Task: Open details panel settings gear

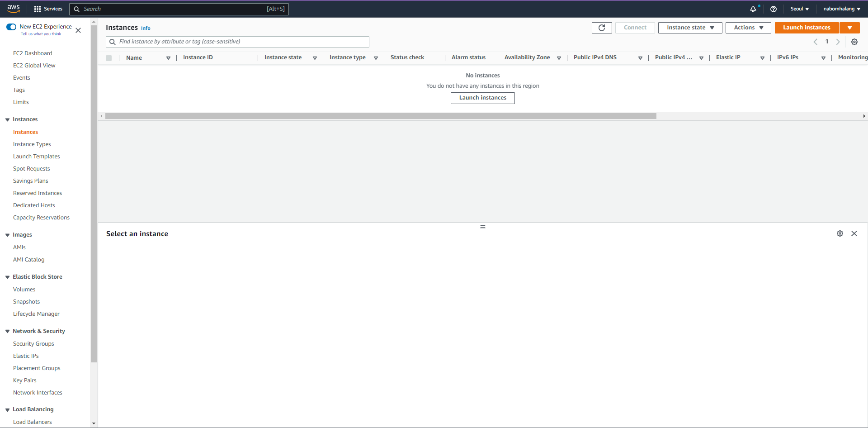Action: pyautogui.click(x=840, y=233)
